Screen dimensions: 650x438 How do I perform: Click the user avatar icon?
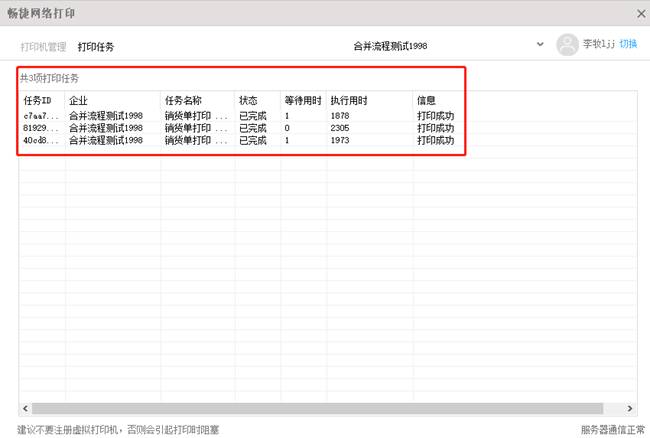click(568, 45)
